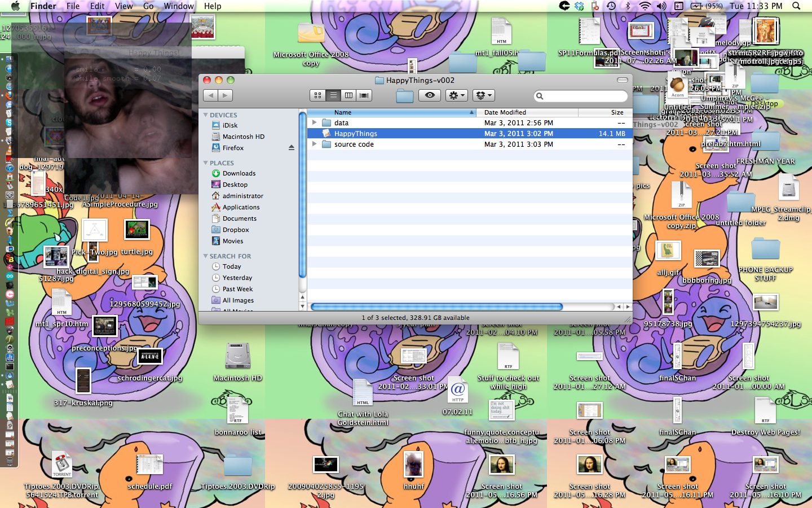
Task: Select All Images under Search For
Action: (238, 300)
